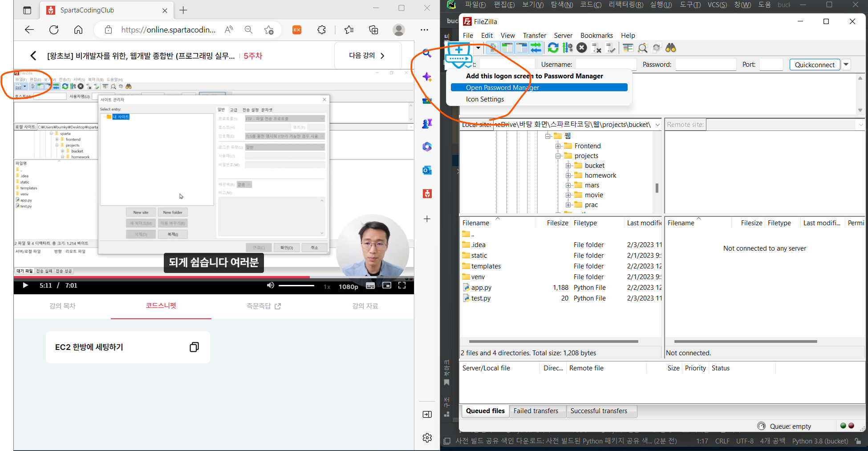868x451 pixels.
Task: Seek on the red video progress bar
Action: (214, 277)
